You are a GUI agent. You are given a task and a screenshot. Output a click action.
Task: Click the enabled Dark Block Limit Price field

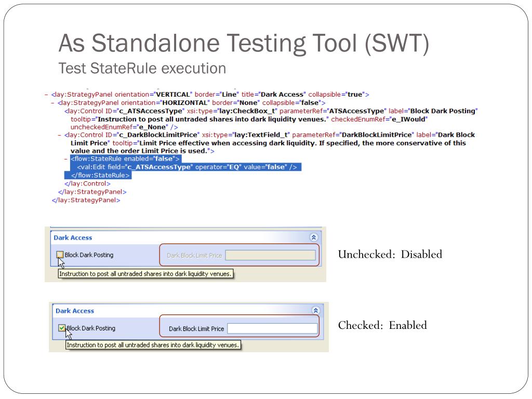pyautogui.click(x=272, y=328)
